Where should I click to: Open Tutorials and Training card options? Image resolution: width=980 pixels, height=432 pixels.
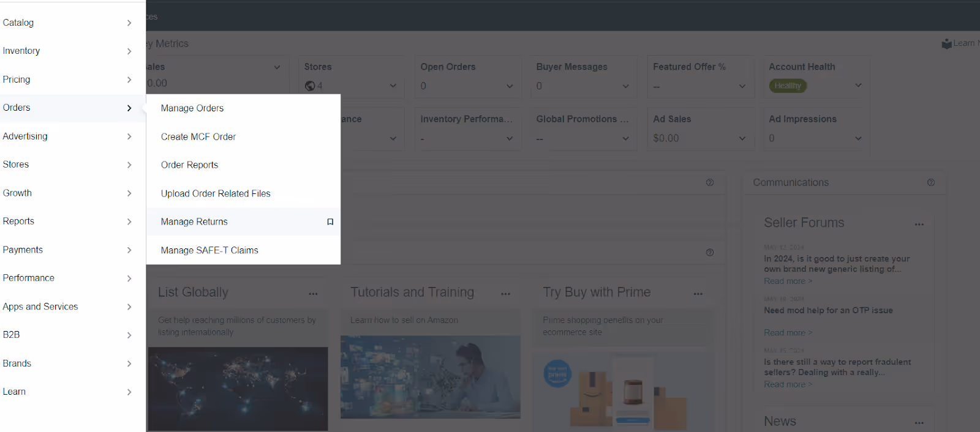click(505, 294)
